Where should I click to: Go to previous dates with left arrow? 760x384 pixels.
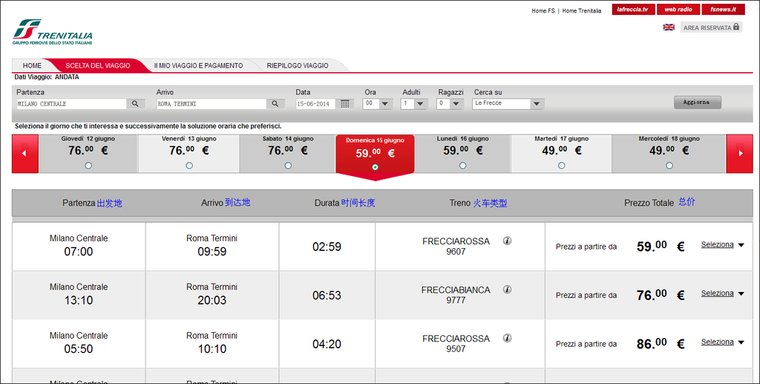click(x=25, y=153)
